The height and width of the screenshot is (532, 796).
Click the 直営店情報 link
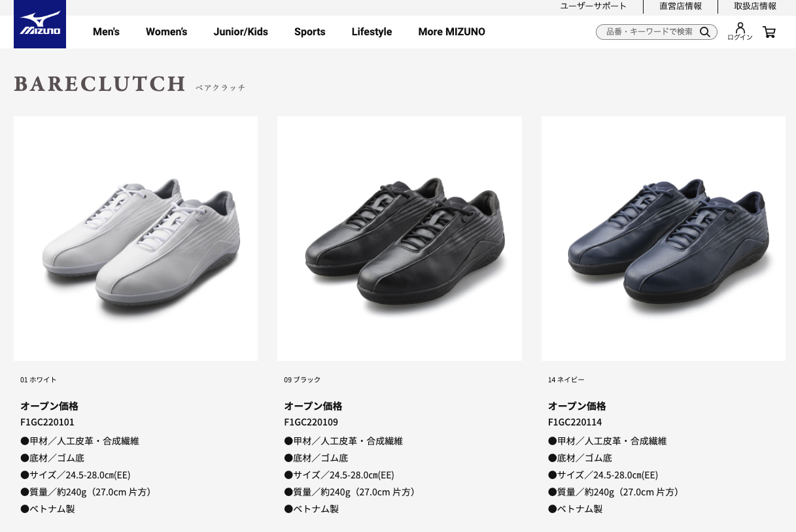click(680, 6)
